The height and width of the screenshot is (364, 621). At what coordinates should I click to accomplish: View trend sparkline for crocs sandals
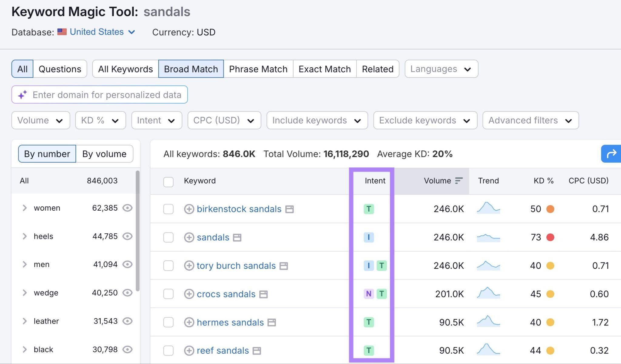(x=488, y=293)
